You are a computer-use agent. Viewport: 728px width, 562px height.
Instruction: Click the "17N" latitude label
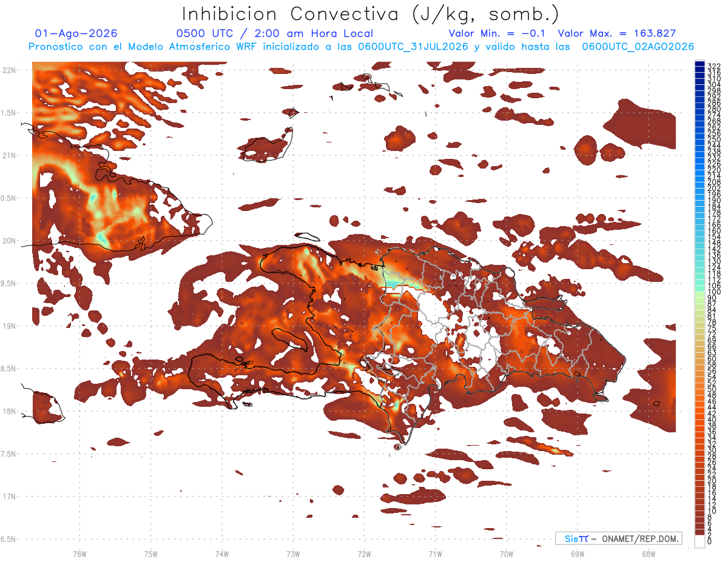point(9,497)
